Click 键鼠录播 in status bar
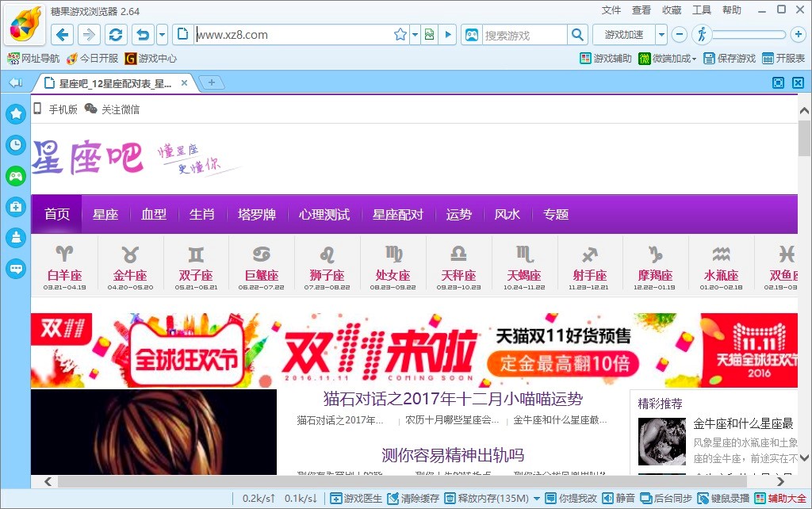 [x=723, y=498]
